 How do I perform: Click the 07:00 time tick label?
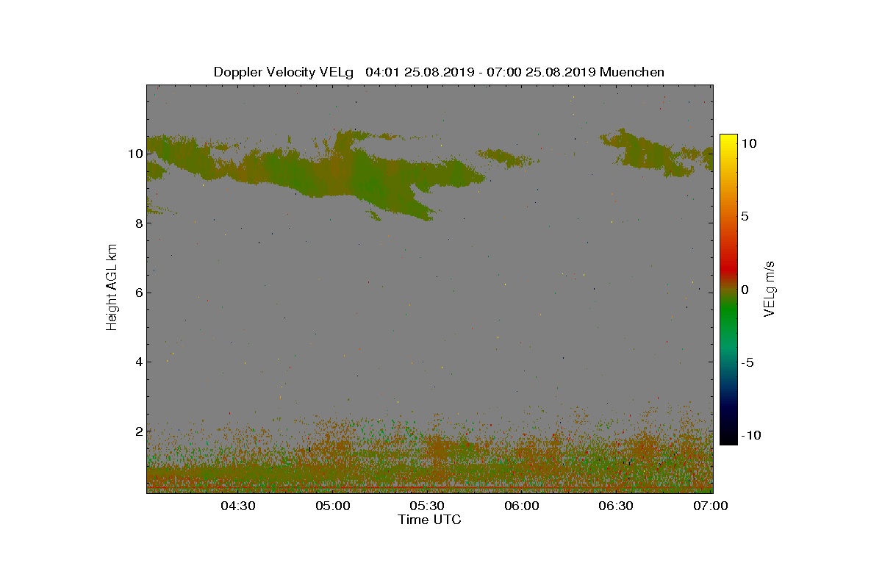(711, 506)
